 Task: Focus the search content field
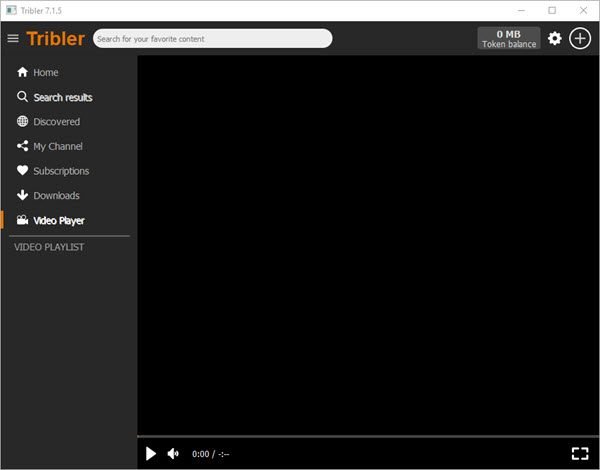click(x=212, y=38)
